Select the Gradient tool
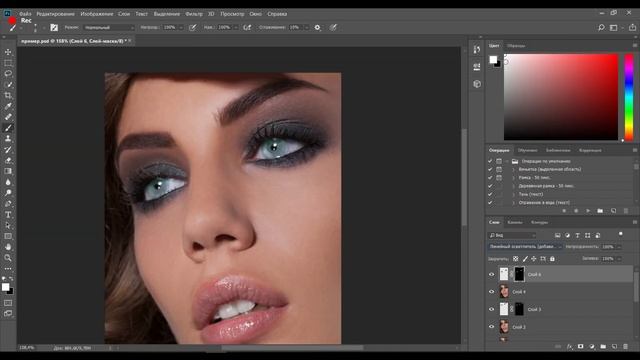The height and width of the screenshot is (360, 640). coord(8,171)
